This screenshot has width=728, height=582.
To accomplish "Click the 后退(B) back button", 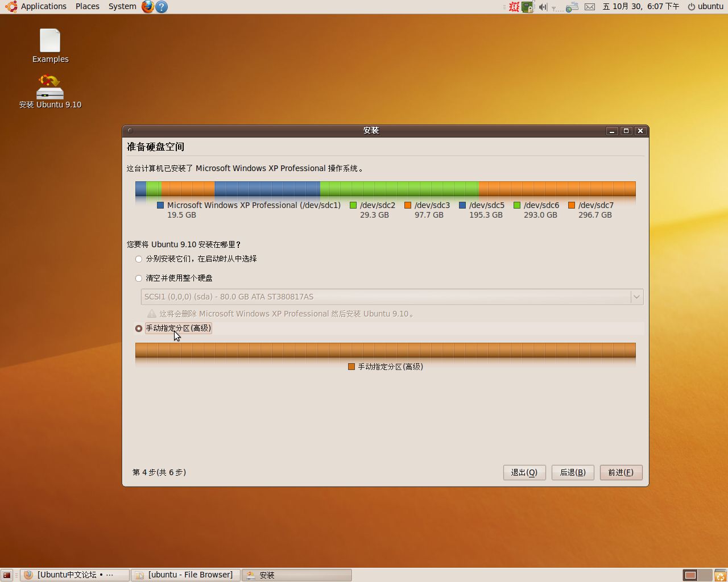I will (573, 472).
